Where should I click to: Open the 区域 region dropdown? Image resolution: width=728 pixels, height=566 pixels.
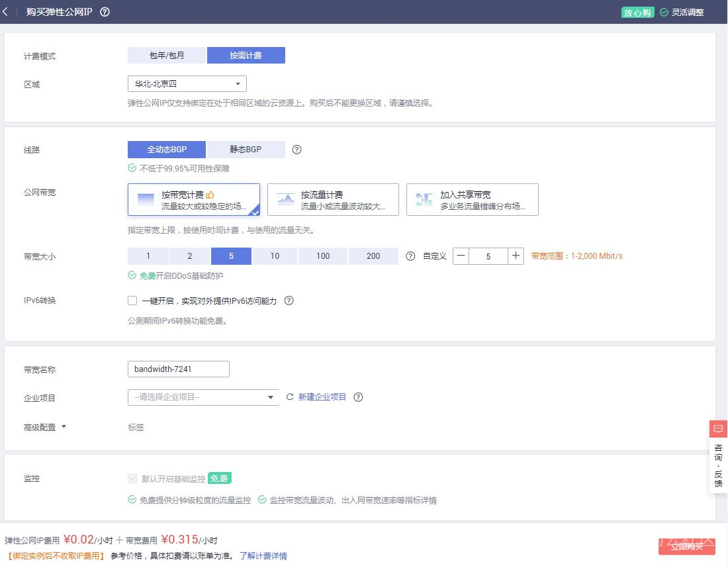click(x=187, y=84)
